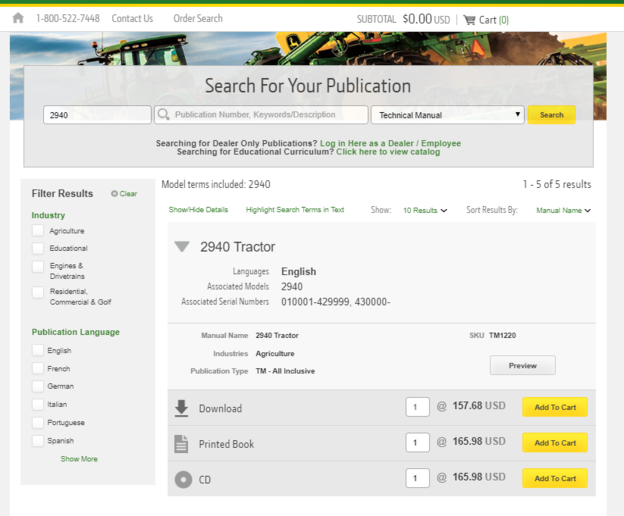Open Contact Us page
The image size is (624, 516).
tap(132, 18)
